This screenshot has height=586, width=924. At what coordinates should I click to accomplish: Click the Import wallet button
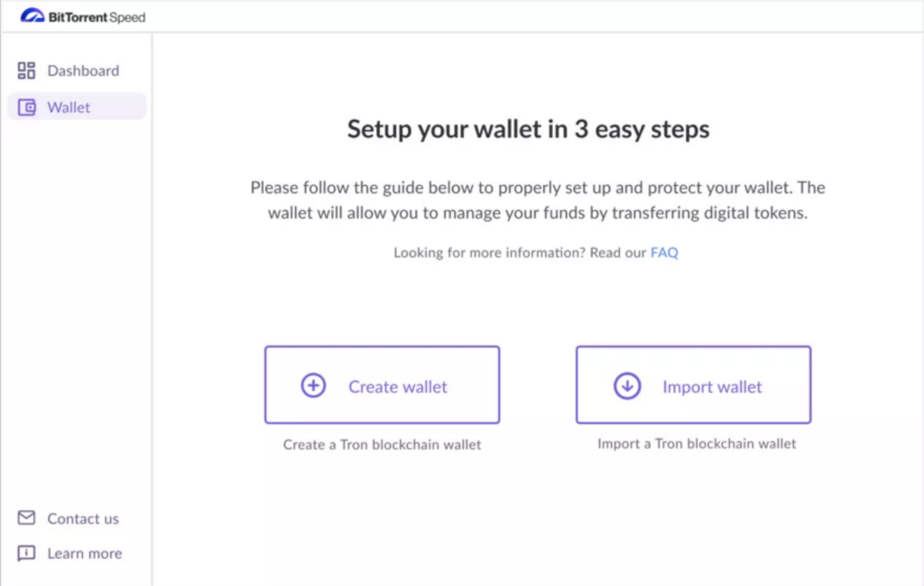pyautogui.click(x=694, y=385)
